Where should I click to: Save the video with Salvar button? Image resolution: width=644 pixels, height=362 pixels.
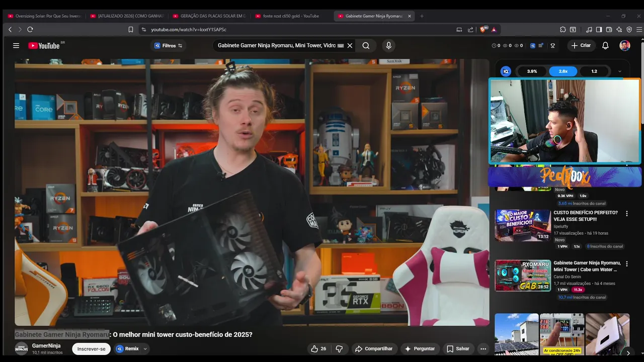point(458,348)
